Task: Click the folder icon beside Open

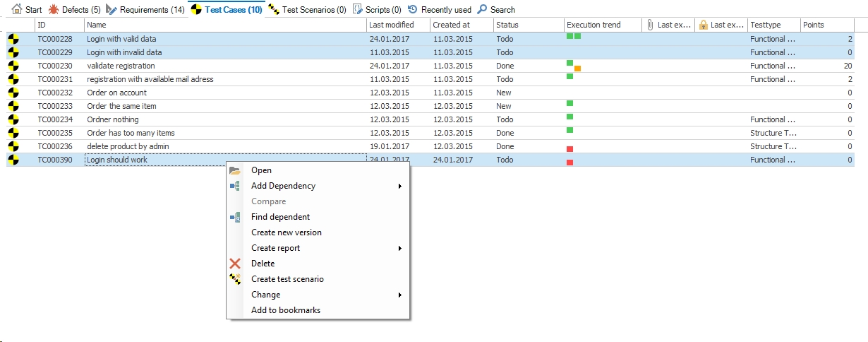Action: coord(235,170)
